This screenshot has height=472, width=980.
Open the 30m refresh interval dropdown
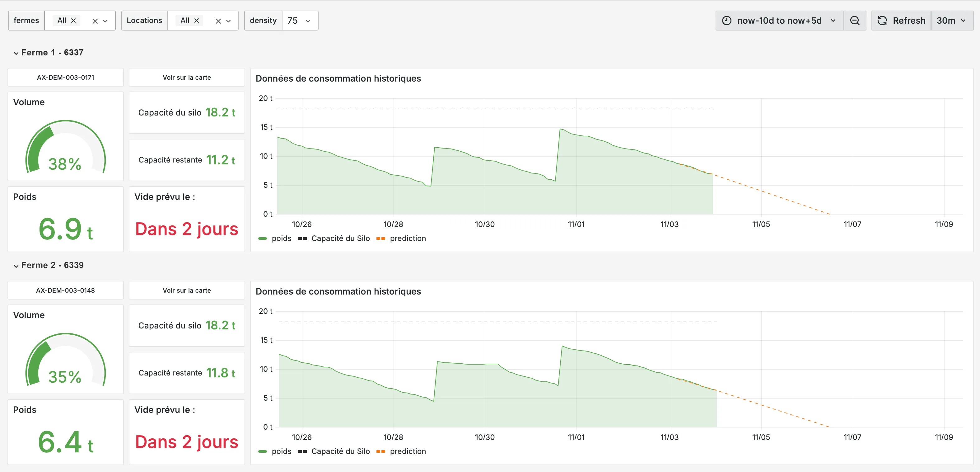click(952, 21)
